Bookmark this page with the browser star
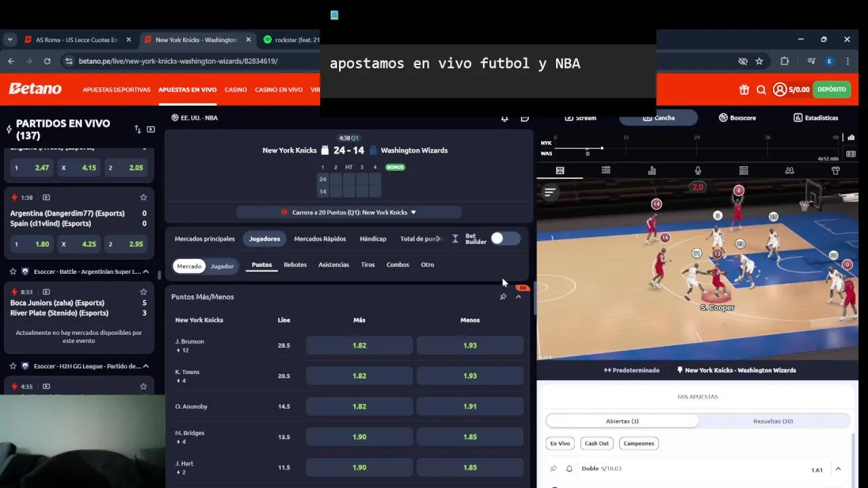The image size is (868, 488). tap(759, 61)
